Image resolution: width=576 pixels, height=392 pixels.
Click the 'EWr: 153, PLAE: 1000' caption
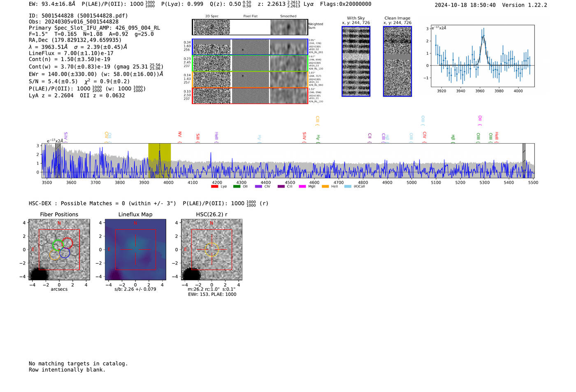(212, 295)
